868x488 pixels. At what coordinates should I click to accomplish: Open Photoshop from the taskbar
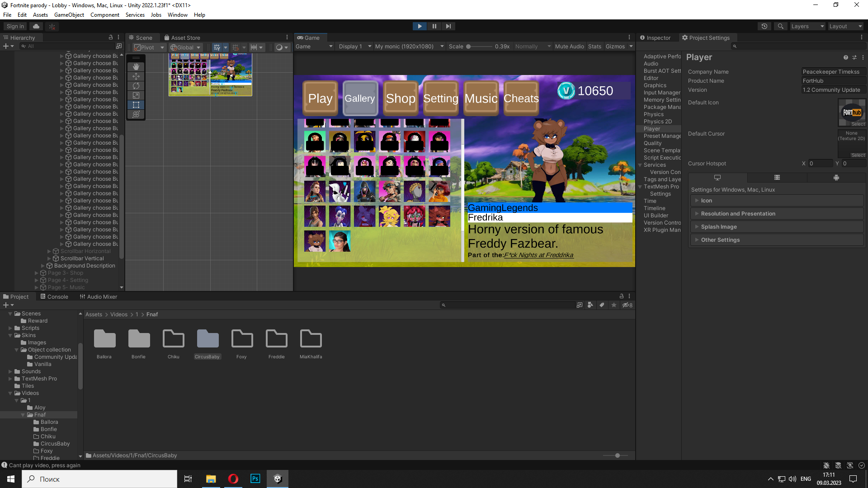tap(255, 479)
